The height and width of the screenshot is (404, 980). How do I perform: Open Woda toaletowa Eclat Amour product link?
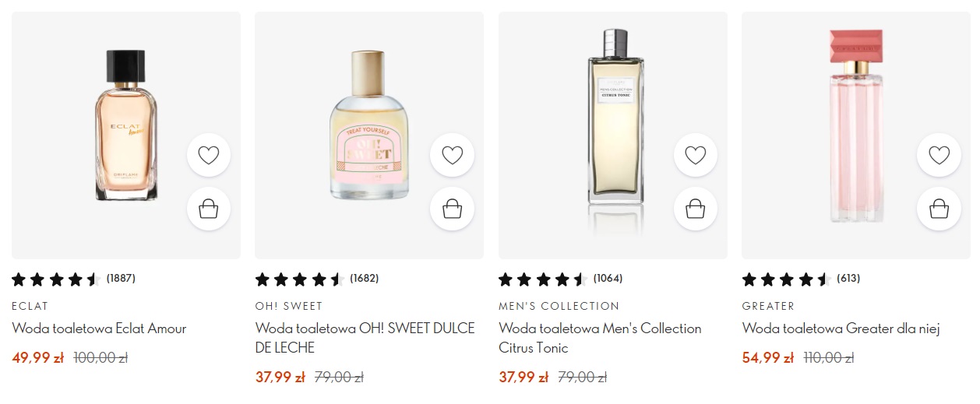point(99,328)
